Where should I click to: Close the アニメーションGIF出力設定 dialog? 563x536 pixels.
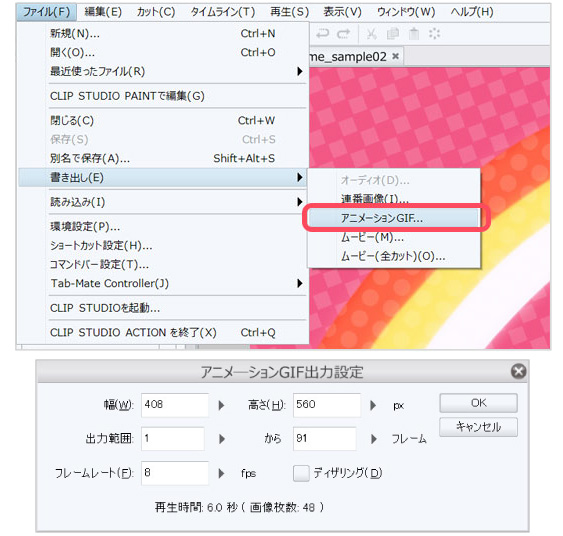pos(518,371)
